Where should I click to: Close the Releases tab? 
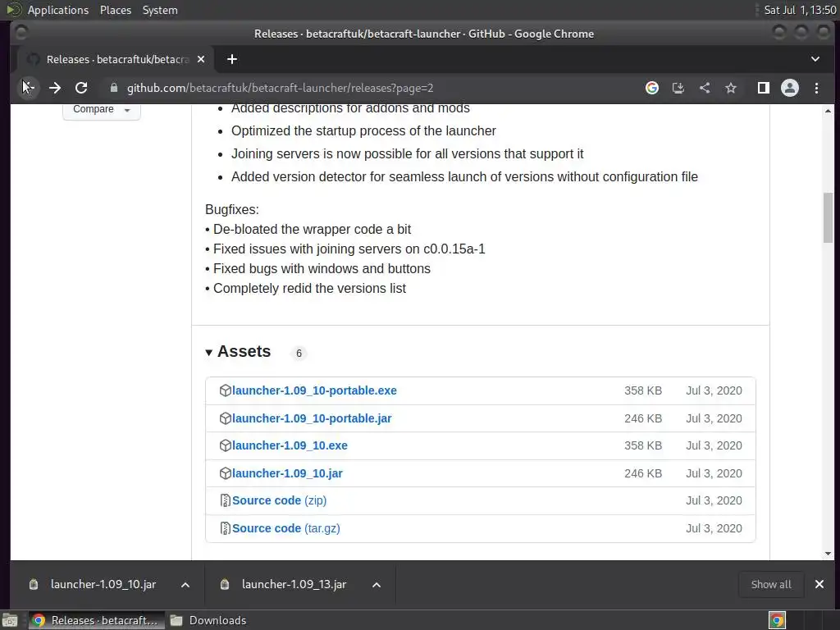pos(201,59)
